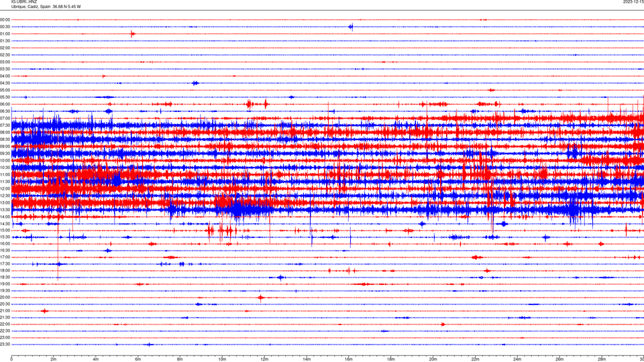Viewport: 644px width, 362px height.
Task: Select the 04:00 trace time label
Action: tap(5, 76)
